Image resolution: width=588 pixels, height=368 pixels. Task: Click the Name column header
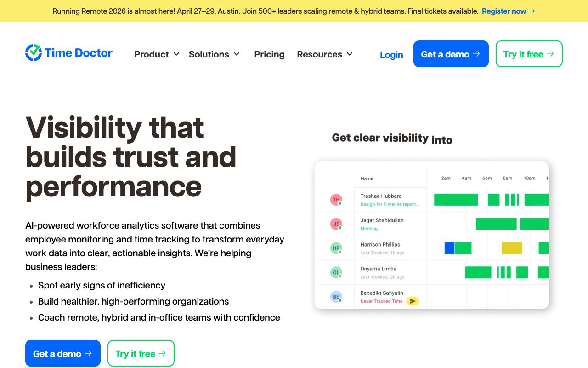click(x=367, y=178)
